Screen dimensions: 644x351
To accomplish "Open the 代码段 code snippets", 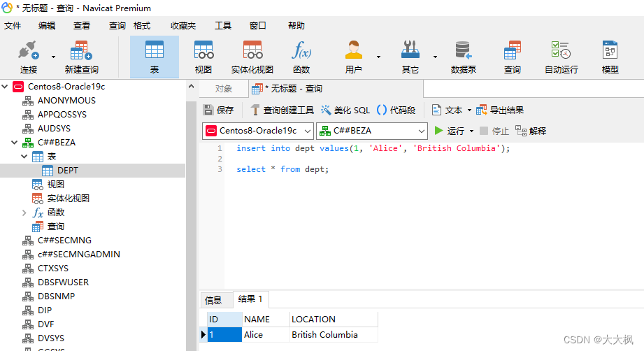I will click(396, 110).
